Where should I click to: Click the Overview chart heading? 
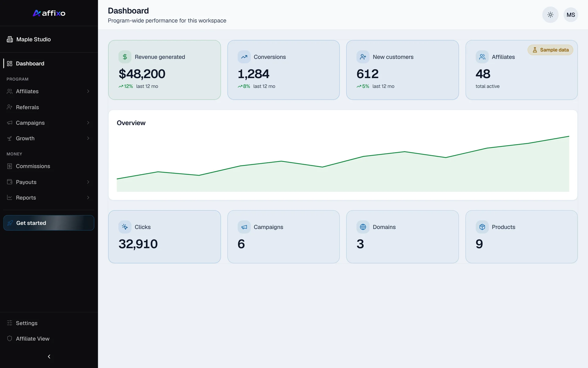[131, 123]
